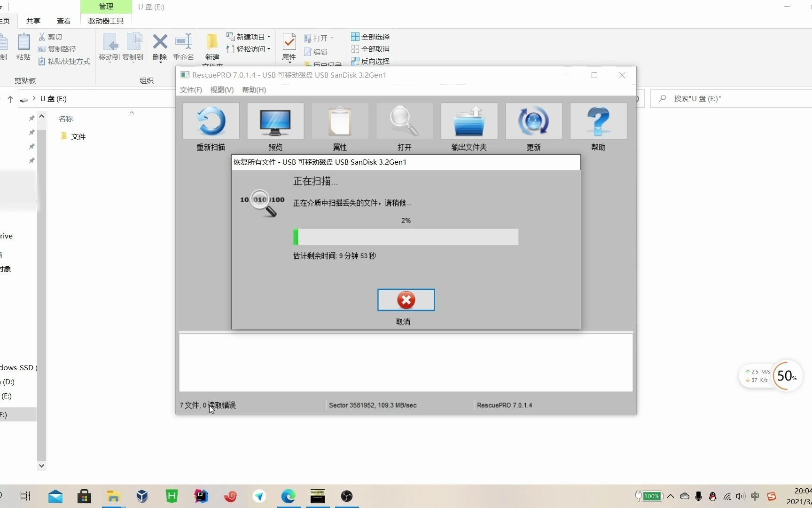Image resolution: width=812 pixels, height=508 pixels.
Task: Select the D: drive in navigation pane
Action: pyautogui.click(x=8, y=382)
